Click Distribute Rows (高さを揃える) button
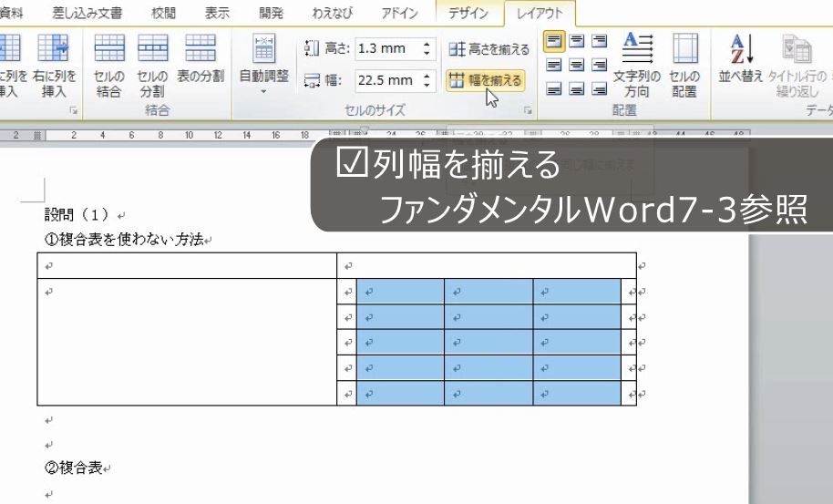Viewport: 833px width, 504px height. [x=488, y=49]
